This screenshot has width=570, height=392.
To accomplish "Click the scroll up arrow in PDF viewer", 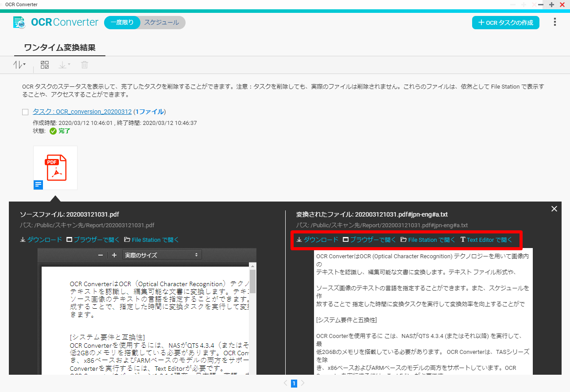I will click(x=253, y=266).
